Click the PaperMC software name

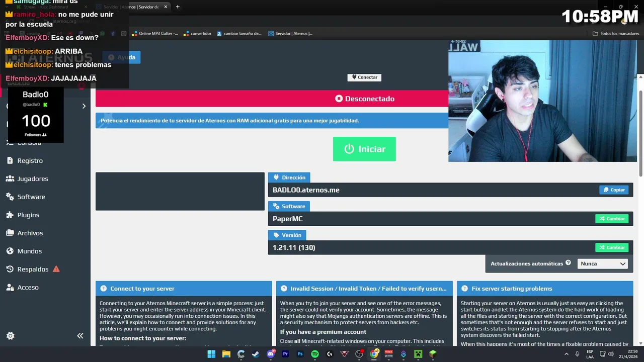tap(288, 219)
